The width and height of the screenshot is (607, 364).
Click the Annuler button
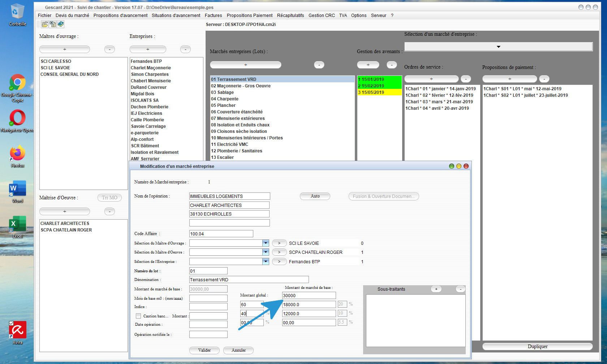coord(238,350)
